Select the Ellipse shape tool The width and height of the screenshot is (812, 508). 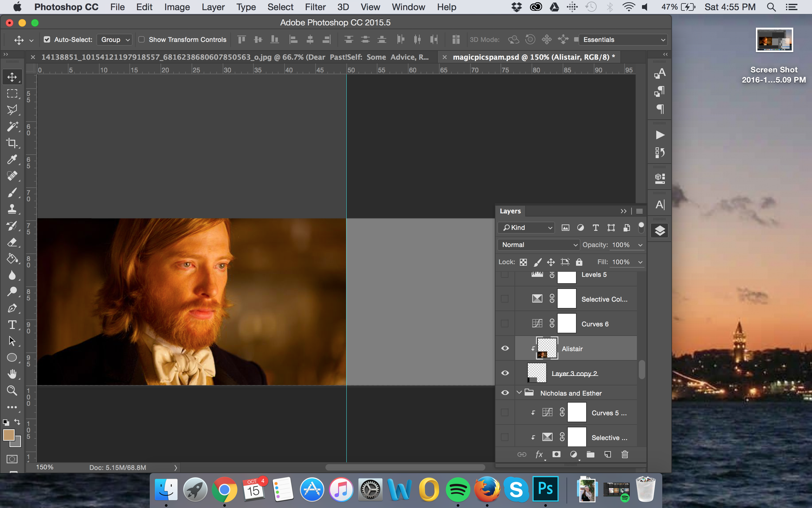12,358
